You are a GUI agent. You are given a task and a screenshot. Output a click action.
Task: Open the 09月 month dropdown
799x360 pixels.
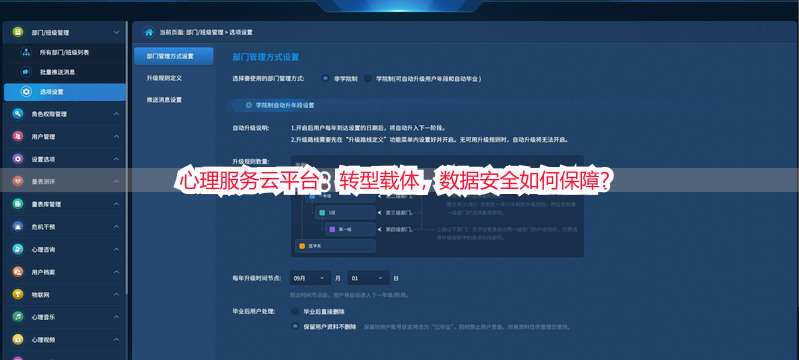pyautogui.click(x=310, y=278)
